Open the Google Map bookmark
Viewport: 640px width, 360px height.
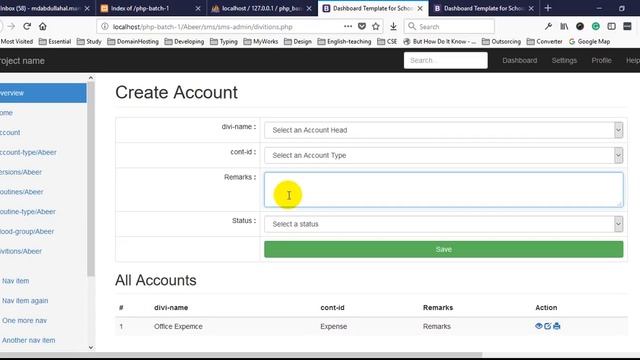pos(589,42)
